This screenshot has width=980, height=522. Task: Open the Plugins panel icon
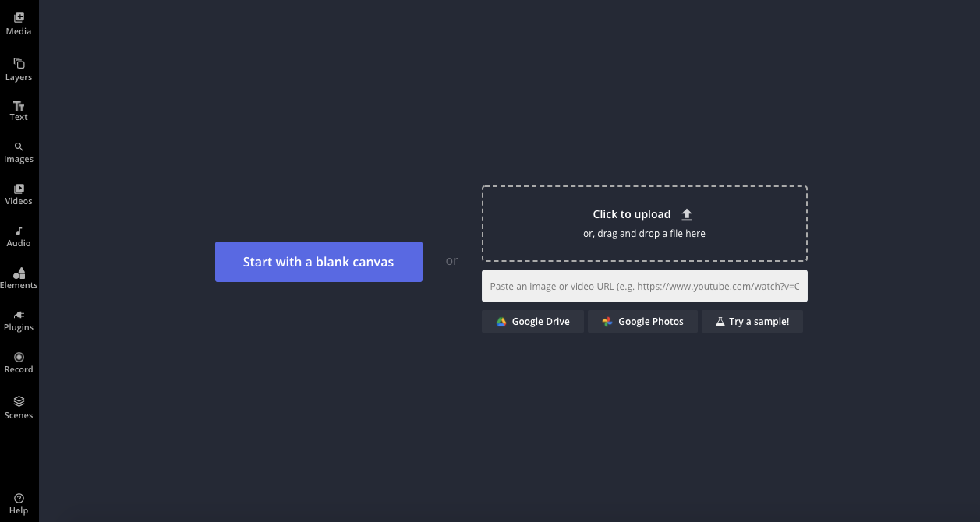pyautogui.click(x=19, y=315)
